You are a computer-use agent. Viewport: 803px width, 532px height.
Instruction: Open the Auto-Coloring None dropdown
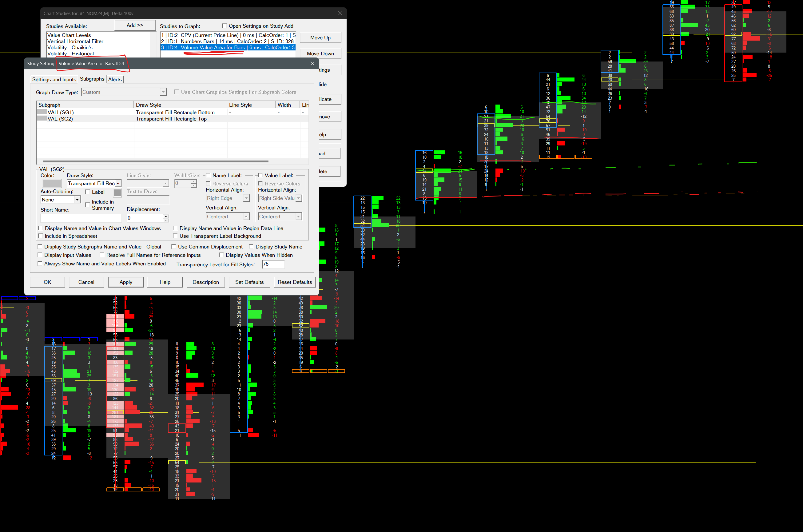pos(78,200)
